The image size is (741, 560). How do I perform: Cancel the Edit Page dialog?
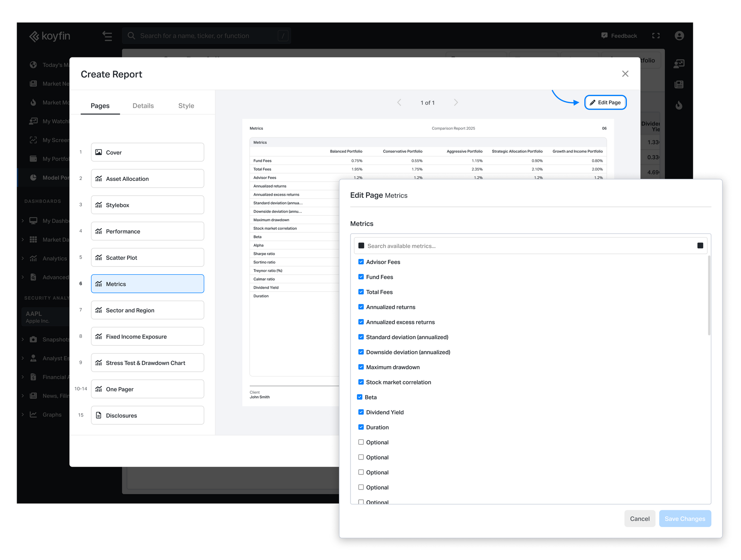pyautogui.click(x=639, y=518)
